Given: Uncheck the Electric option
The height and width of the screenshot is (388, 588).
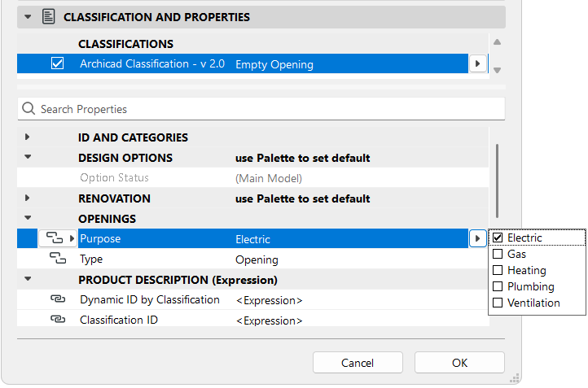Looking at the screenshot, I should tap(498, 238).
